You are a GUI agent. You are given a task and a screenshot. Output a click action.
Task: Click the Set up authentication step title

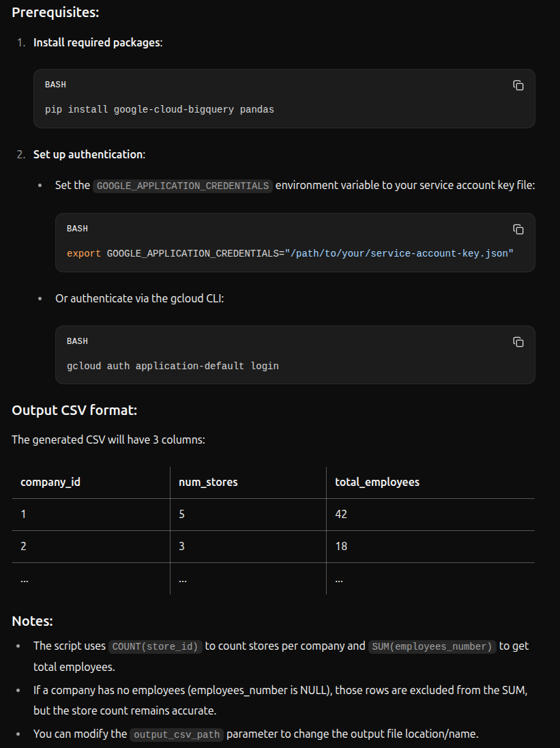(x=89, y=154)
